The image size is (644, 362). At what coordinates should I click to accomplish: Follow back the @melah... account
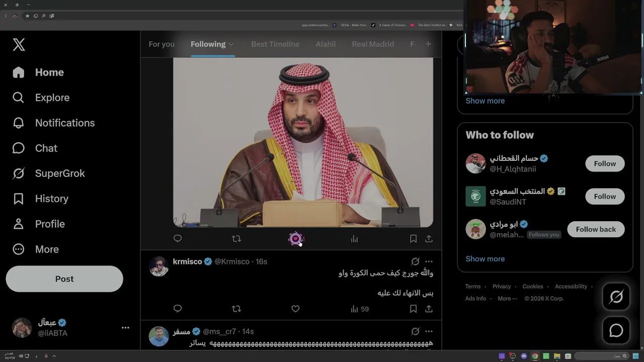(596, 229)
